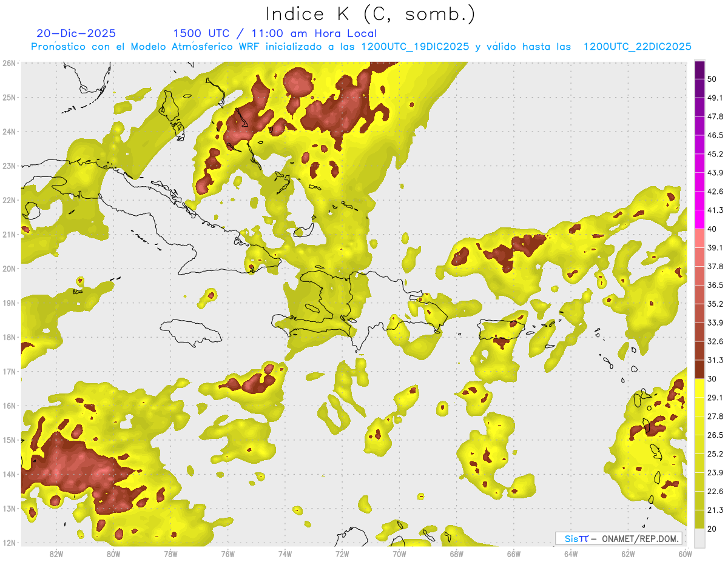
Task: Click the longitude label "72W"
Action: (342, 554)
